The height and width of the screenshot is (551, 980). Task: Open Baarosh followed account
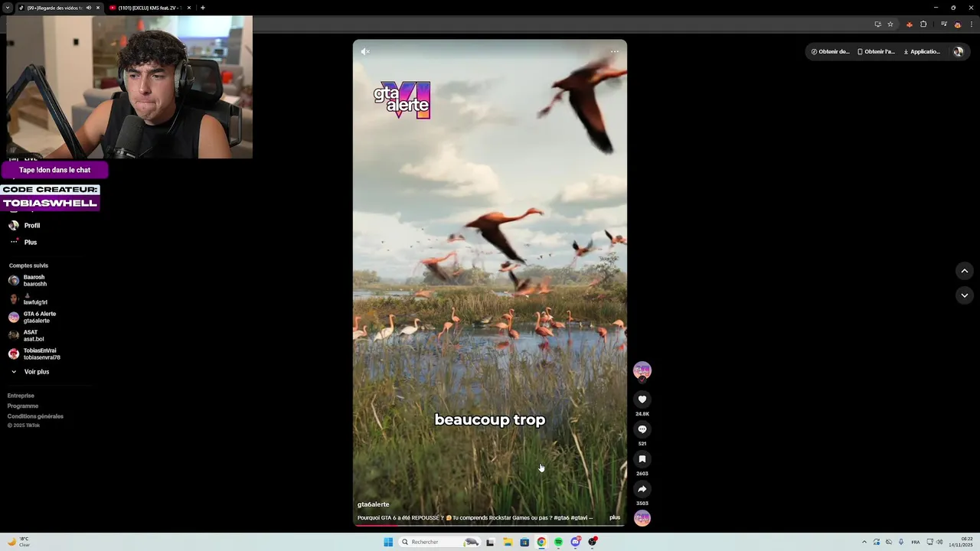pos(28,281)
